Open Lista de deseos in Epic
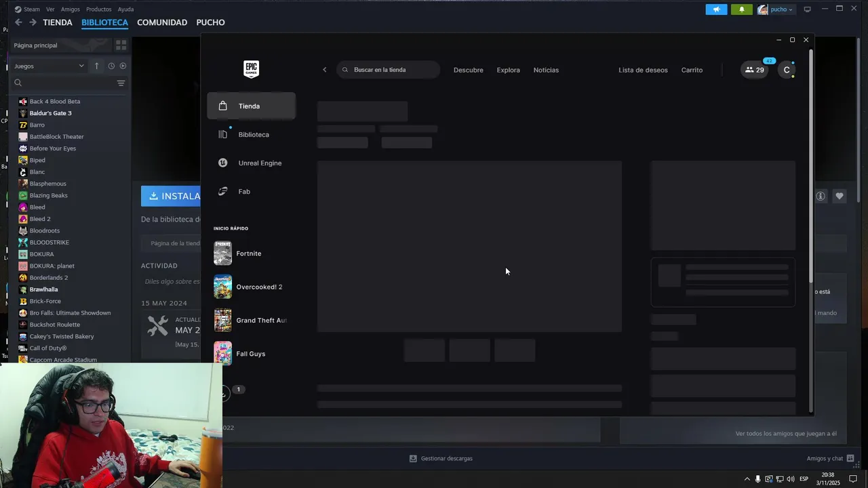Image resolution: width=868 pixels, height=488 pixels. 643,70
